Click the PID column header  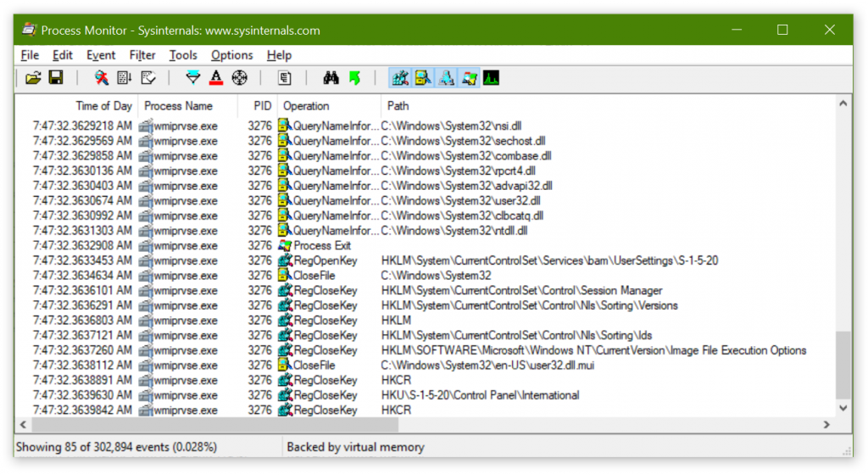click(x=258, y=106)
